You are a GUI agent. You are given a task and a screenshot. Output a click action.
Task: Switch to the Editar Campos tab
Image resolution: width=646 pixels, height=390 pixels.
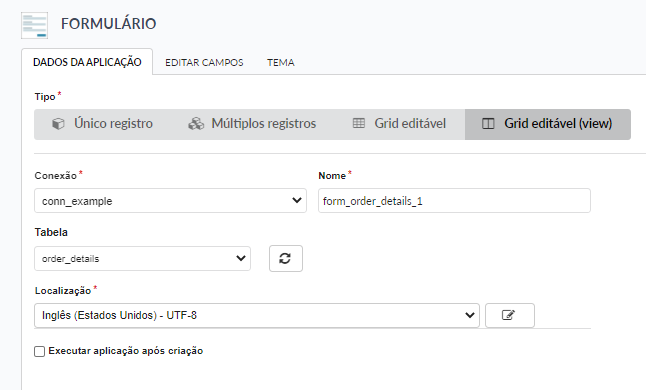pos(204,63)
